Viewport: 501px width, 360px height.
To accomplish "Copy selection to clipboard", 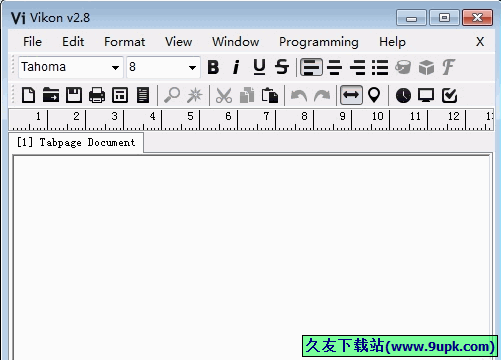I will click(x=247, y=95).
